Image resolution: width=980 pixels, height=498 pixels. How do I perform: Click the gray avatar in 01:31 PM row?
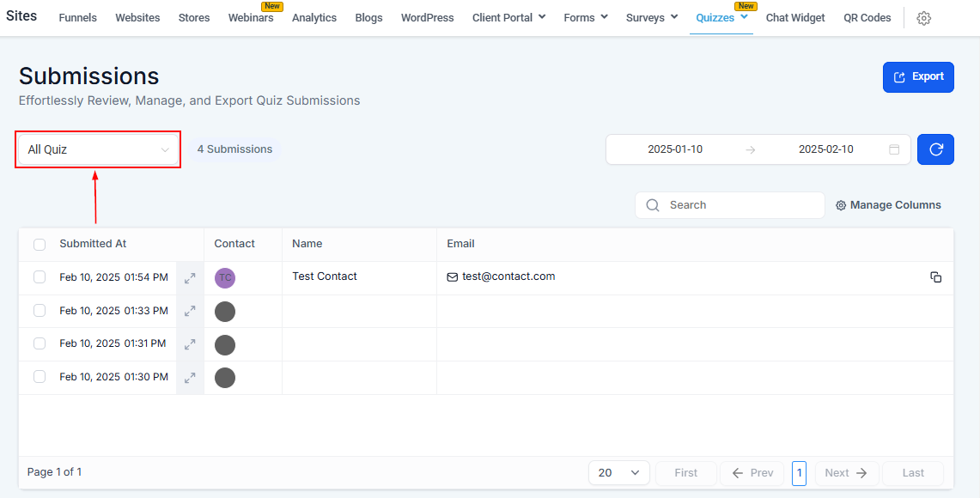tap(225, 344)
